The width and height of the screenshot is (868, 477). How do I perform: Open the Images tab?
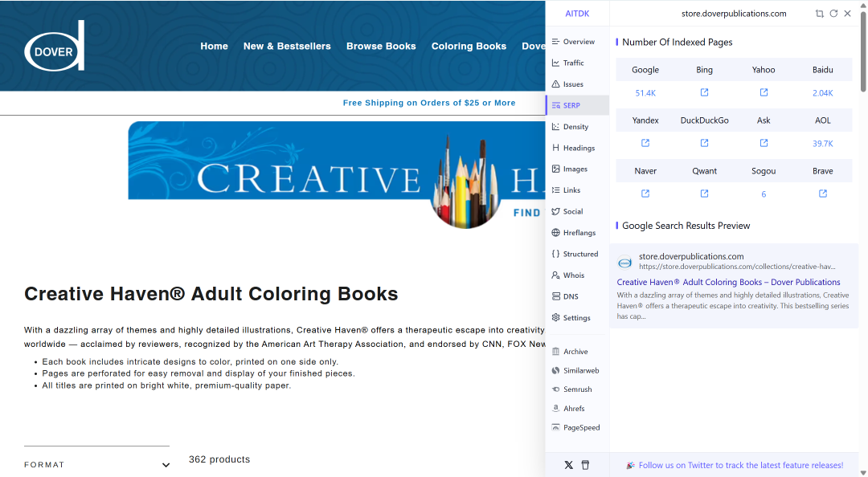[577, 169]
